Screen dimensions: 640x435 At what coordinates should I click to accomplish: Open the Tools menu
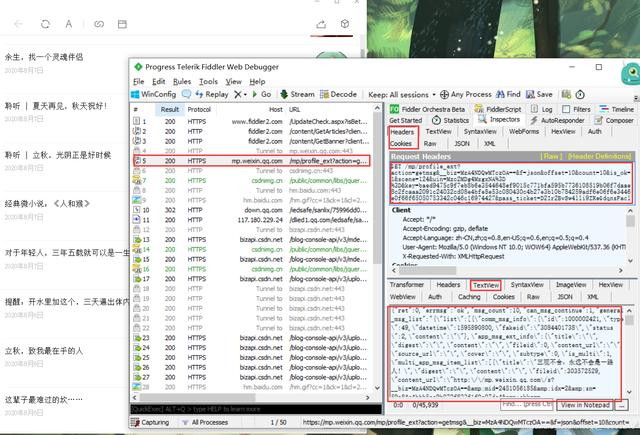tap(208, 81)
